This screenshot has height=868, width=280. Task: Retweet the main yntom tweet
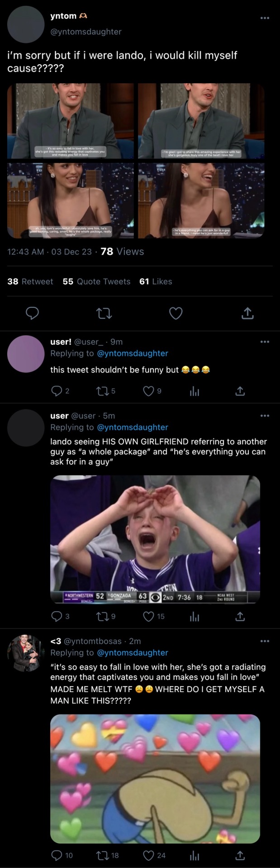[x=104, y=313]
